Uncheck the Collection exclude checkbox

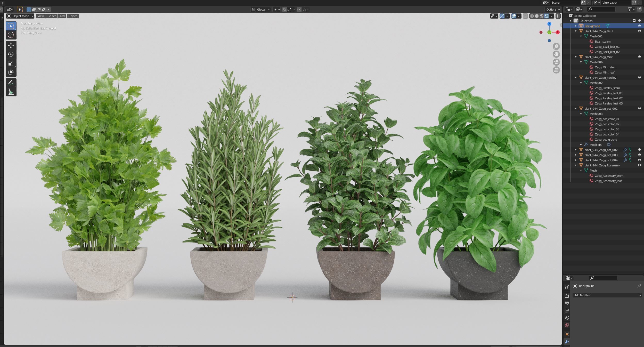click(634, 21)
